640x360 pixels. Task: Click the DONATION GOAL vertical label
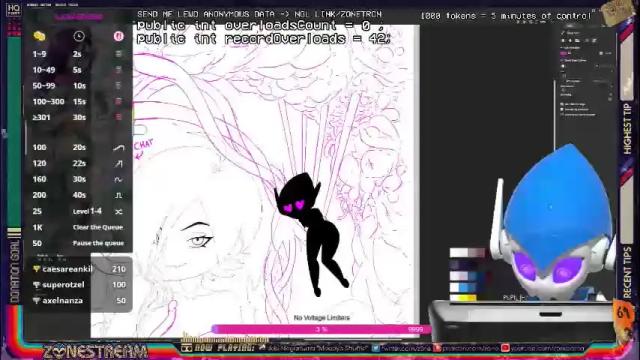[x=14, y=271]
